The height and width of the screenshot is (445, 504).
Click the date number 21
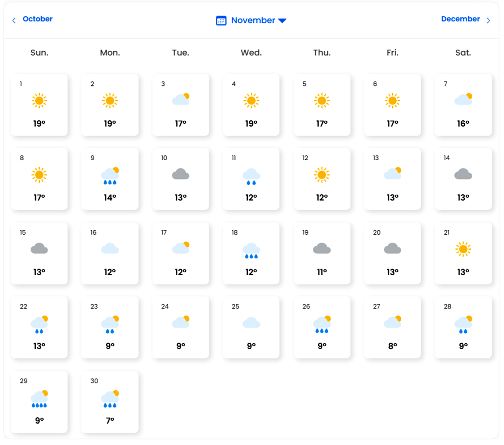[446, 232]
